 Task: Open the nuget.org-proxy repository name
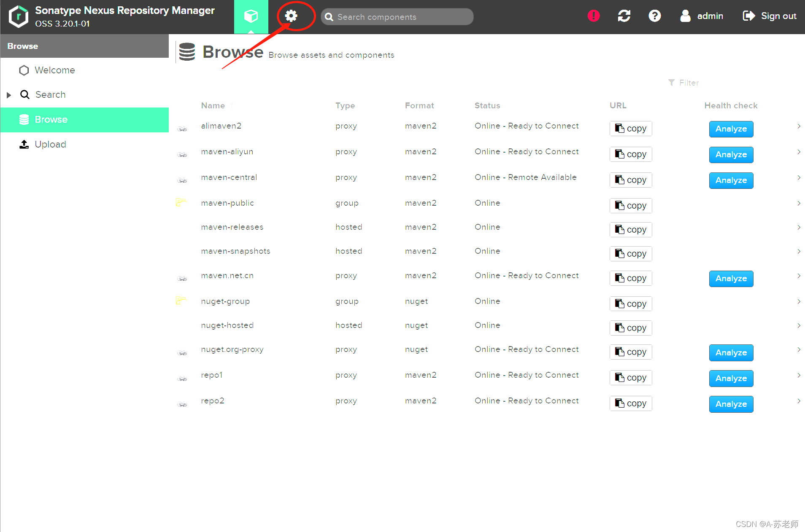232,349
